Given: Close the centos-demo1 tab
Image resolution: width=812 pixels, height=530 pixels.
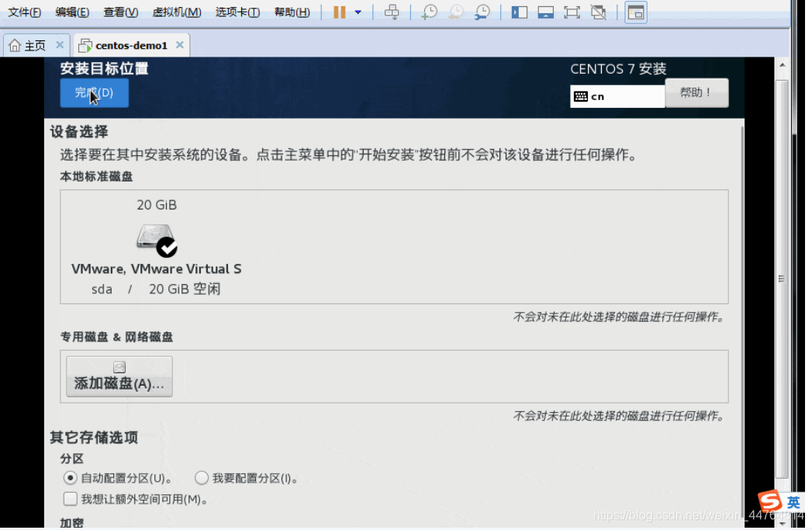Looking at the screenshot, I should pyautogui.click(x=180, y=45).
